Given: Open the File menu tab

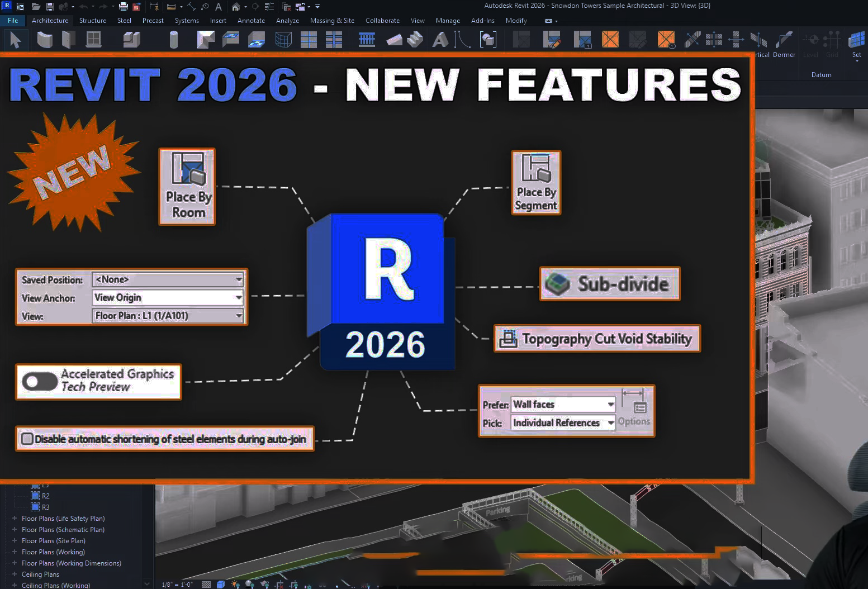Looking at the screenshot, I should click(13, 21).
